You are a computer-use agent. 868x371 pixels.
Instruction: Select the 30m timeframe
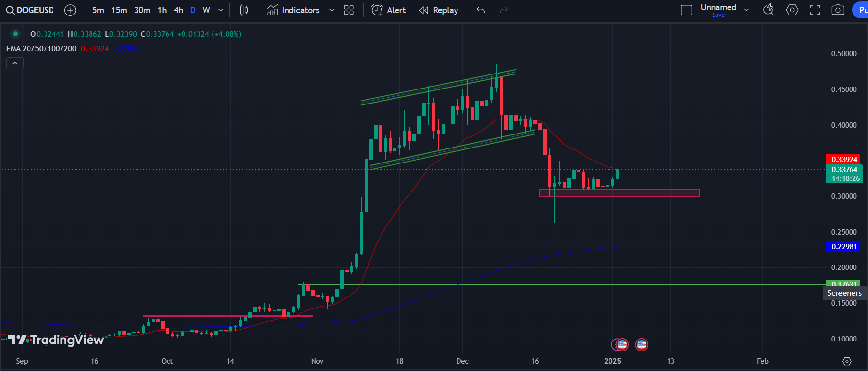coord(142,10)
